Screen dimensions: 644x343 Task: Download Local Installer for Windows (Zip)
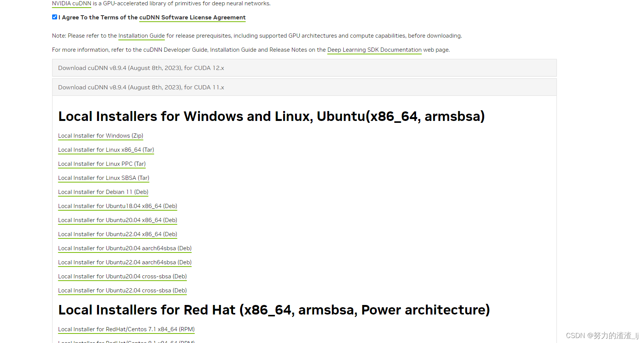click(x=100, y=136)
